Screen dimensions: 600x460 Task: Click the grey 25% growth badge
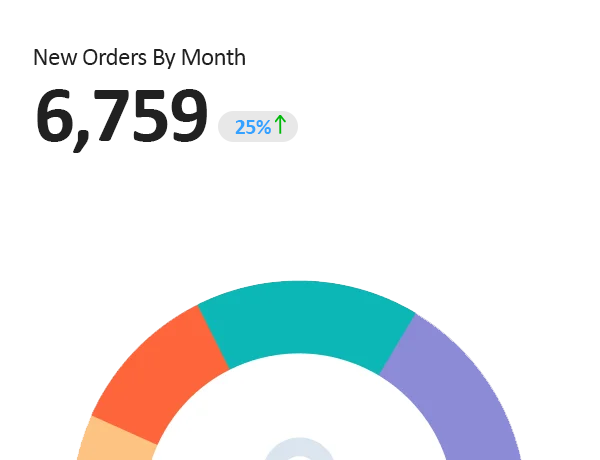tap(258, 126)
